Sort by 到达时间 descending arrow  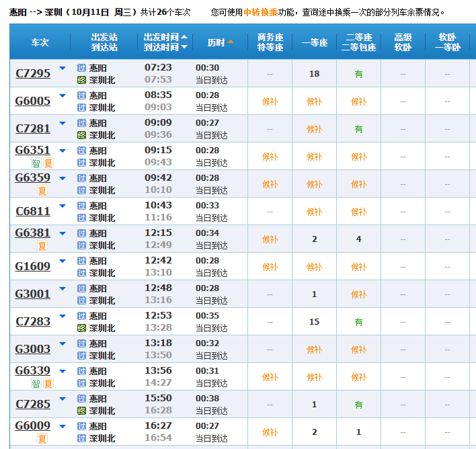tap(184, 47)
